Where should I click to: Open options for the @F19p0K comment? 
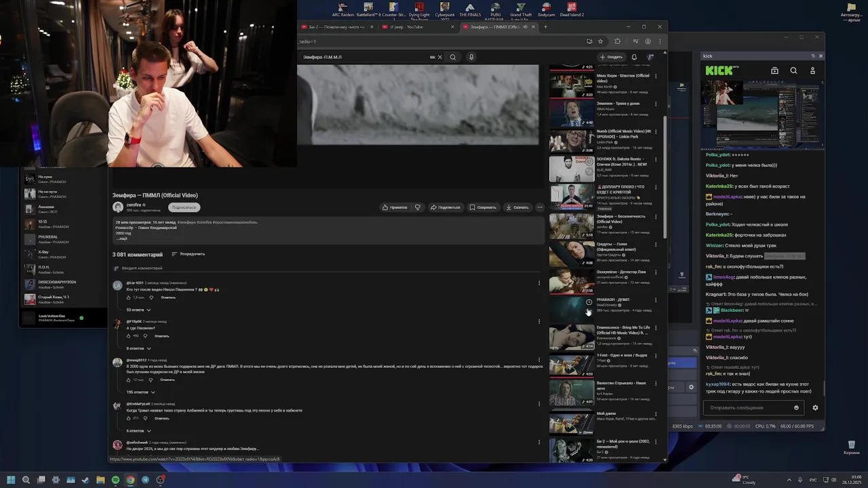pos(539,321)
